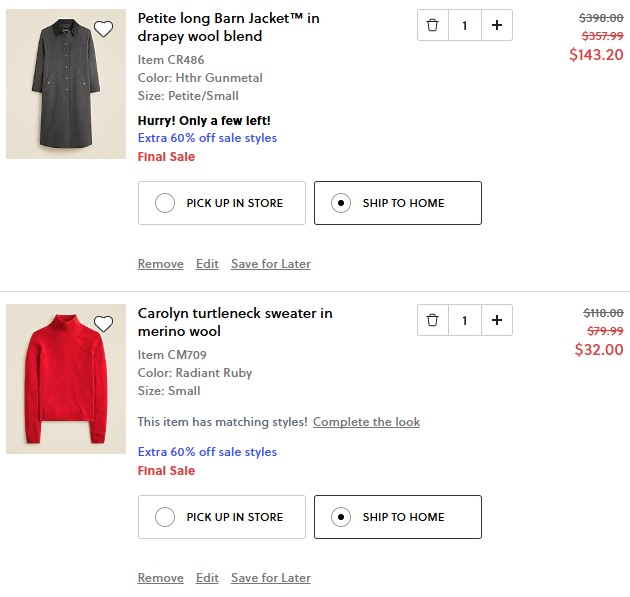Screen dimensions: 630x597
Task: Favorite the Carolyn turtleneck with the heart icon
Action: click(x=104, y=324)
